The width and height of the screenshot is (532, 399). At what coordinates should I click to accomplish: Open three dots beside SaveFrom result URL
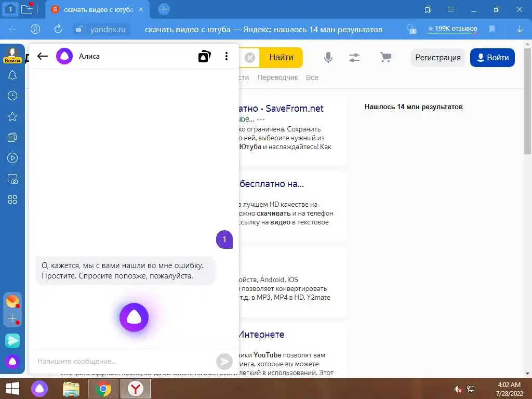[x=261, y=119]
